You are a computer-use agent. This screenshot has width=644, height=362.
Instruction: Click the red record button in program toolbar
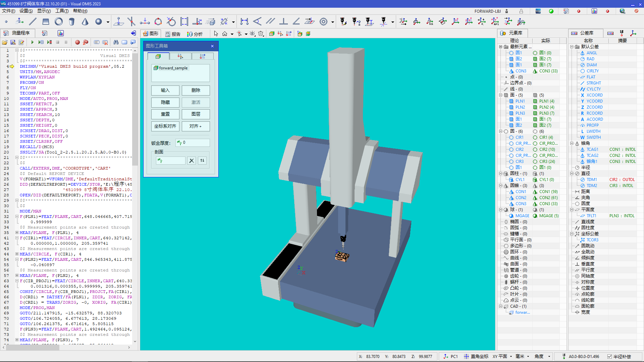pos(77,42)
